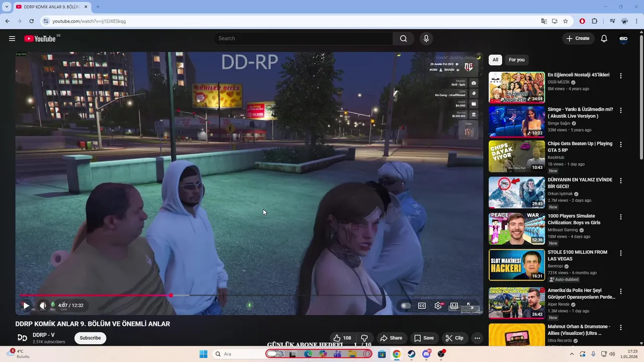The image size is (644, 362).
Task: Open the Chrome three-dot menu
Action: tap(636, 21)
